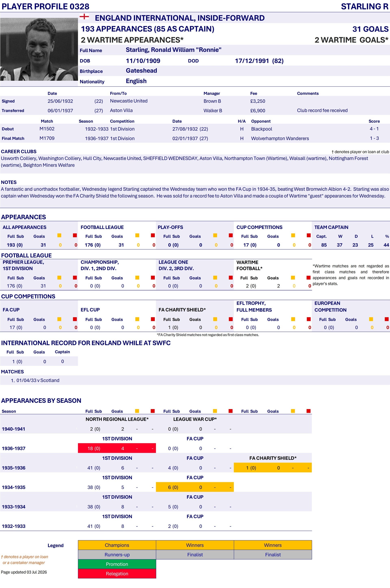This screenshot has height=588, width=390.
Task: Click the date of death 17/12/1991 (82)
Action: (259, 61)
